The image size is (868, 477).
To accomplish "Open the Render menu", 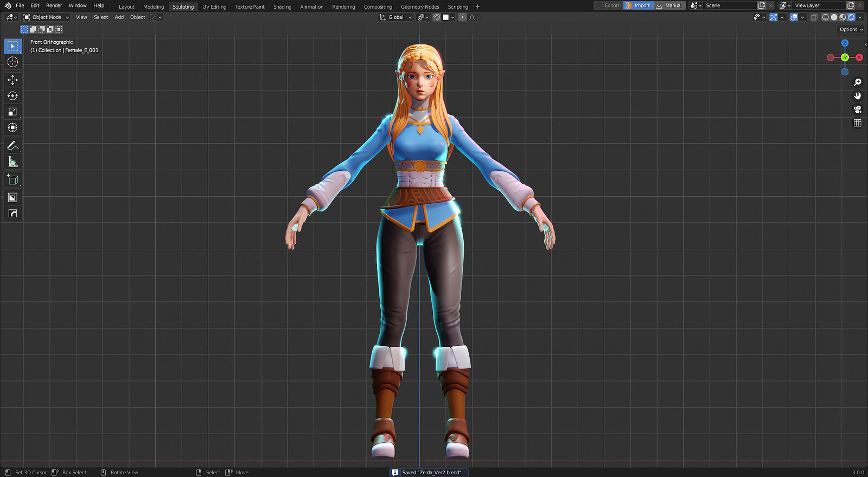I will (x=54, y=5).
